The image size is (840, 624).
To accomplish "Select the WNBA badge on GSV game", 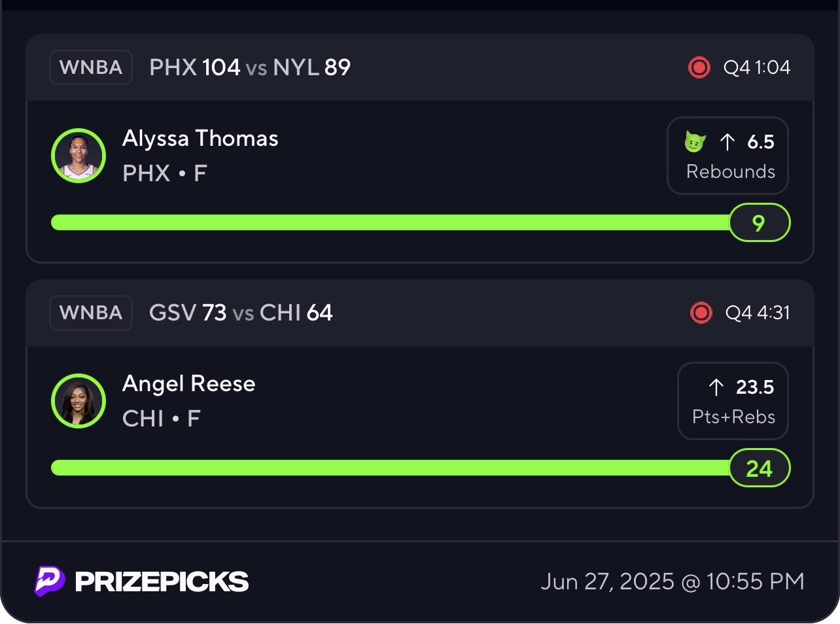I will tap(91, 313).
